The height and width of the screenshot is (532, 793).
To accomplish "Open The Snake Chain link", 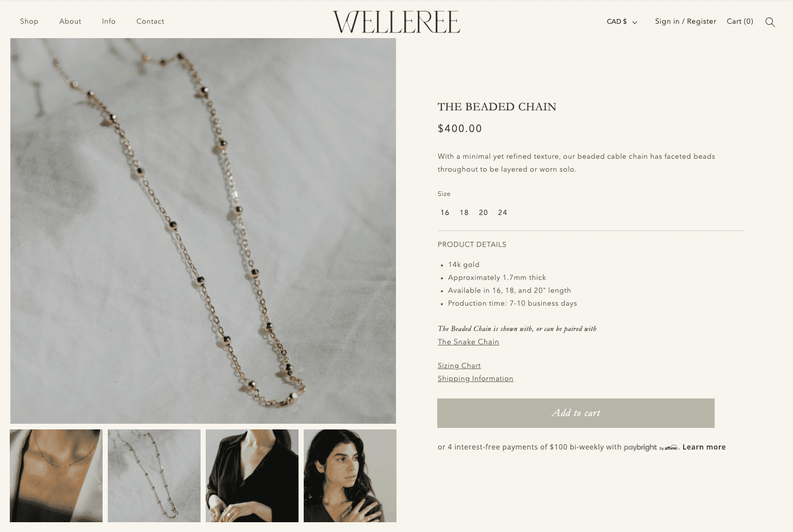I will click(468, 342).
